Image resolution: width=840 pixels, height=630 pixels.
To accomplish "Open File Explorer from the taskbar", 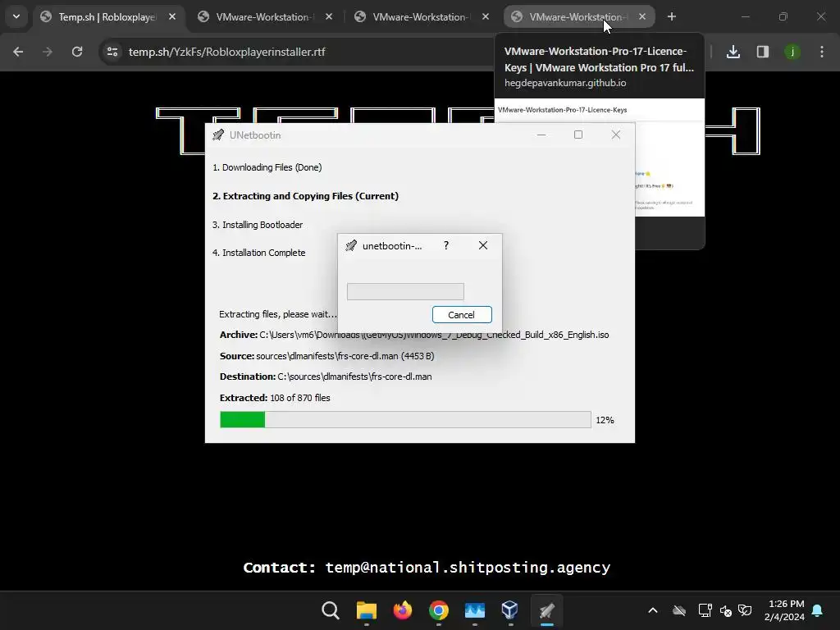I will 367,610.
